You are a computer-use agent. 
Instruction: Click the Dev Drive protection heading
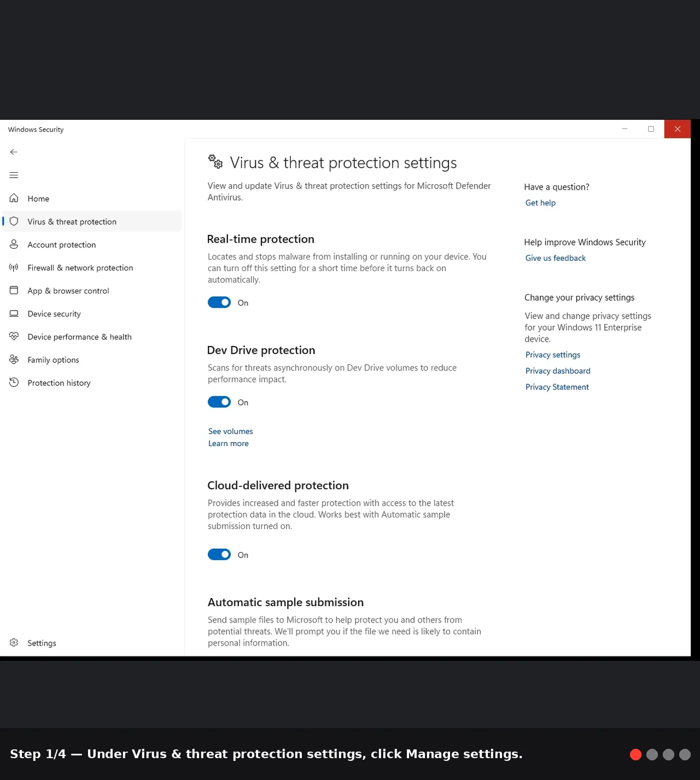point(261,350)
